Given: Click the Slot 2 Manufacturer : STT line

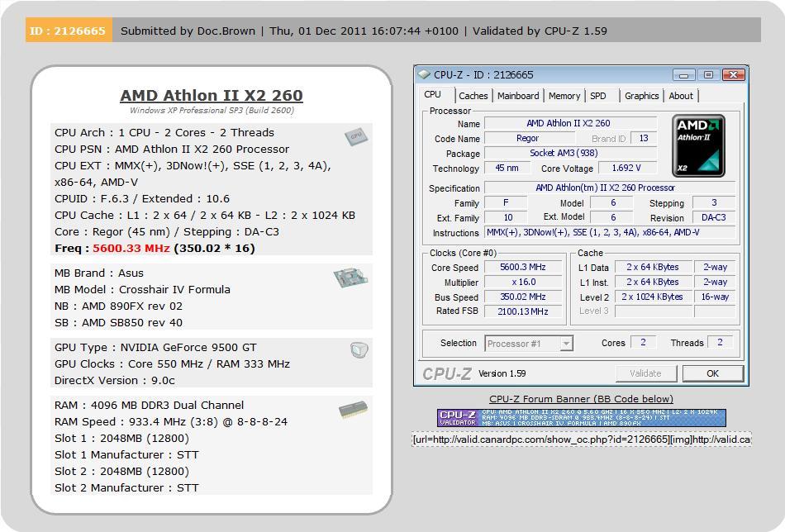Looking at the screenshot, I should point(126,488).
